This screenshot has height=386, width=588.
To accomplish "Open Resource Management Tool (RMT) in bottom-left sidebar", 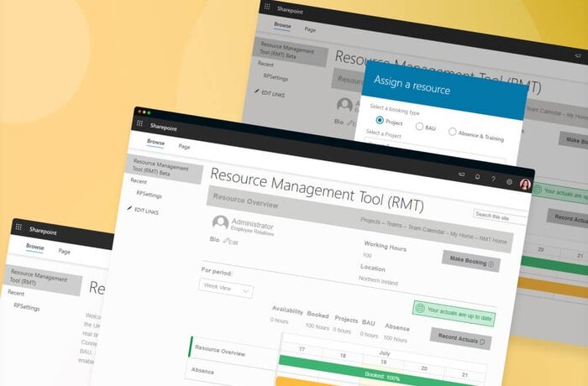I will (43, 280).
